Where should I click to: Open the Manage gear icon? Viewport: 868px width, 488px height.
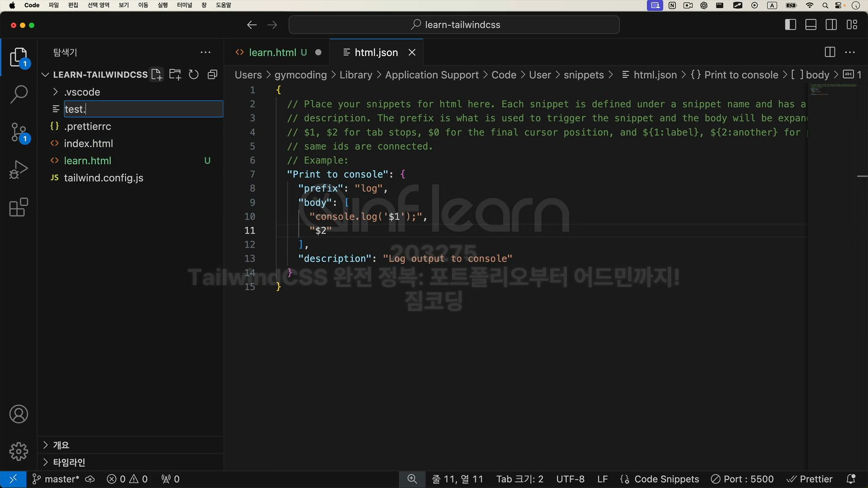pyautogui.click(x=19, y=451)
